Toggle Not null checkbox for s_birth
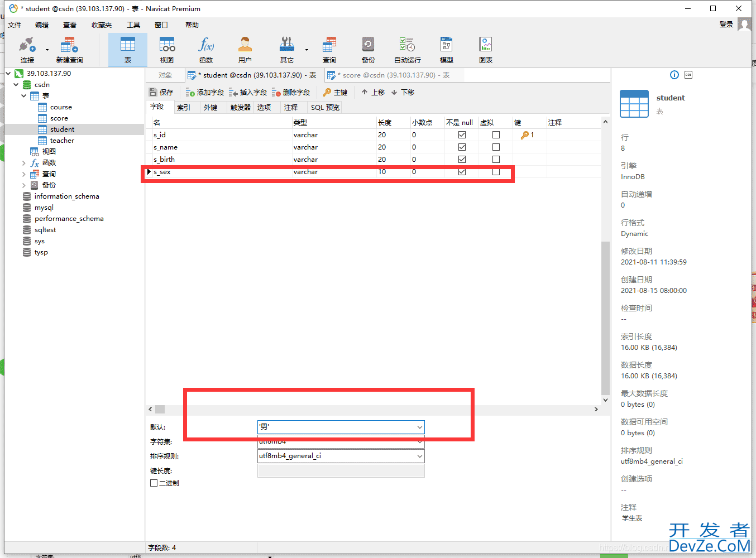 click(x=462, y=160)
